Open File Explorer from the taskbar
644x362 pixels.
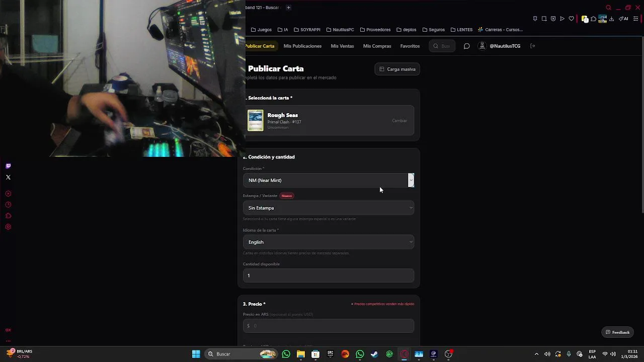(301, 354)
